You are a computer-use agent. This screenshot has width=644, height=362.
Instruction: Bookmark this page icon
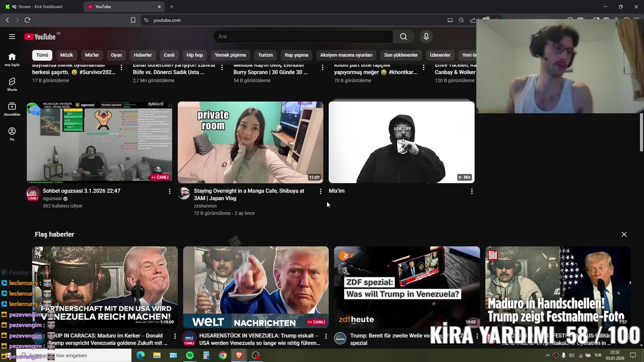tap(133, 20)
